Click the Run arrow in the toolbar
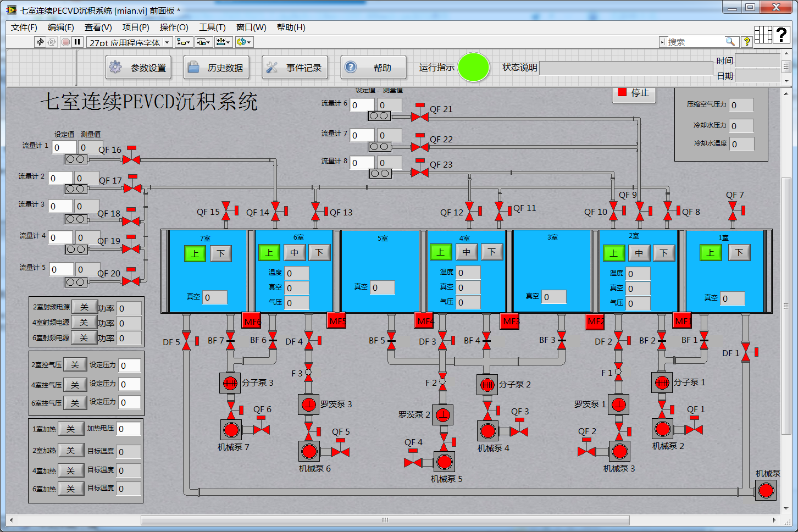 [x=40, y=42]
